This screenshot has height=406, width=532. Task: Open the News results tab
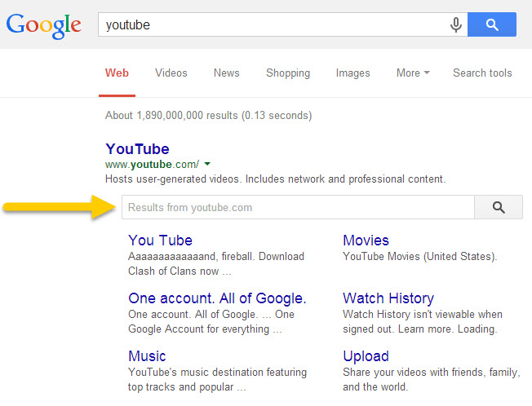point(227,73)
